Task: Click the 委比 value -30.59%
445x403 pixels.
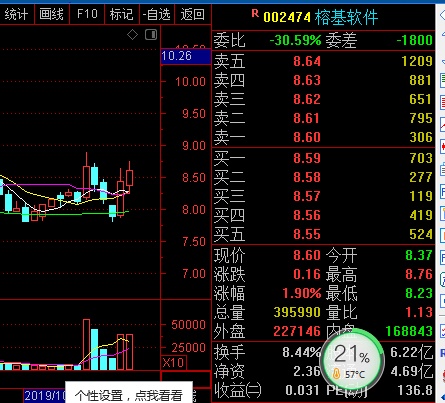Action: (295, 40)
